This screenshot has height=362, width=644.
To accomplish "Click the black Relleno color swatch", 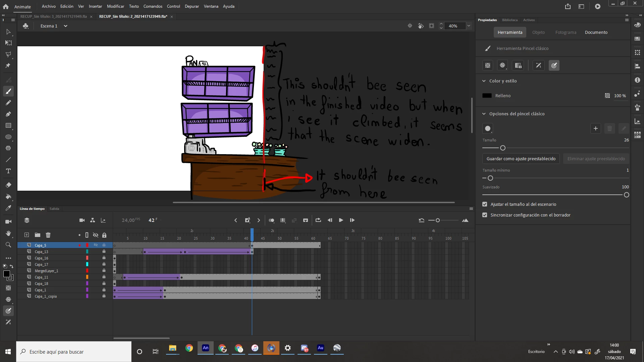I will click(x=487, y=96).
